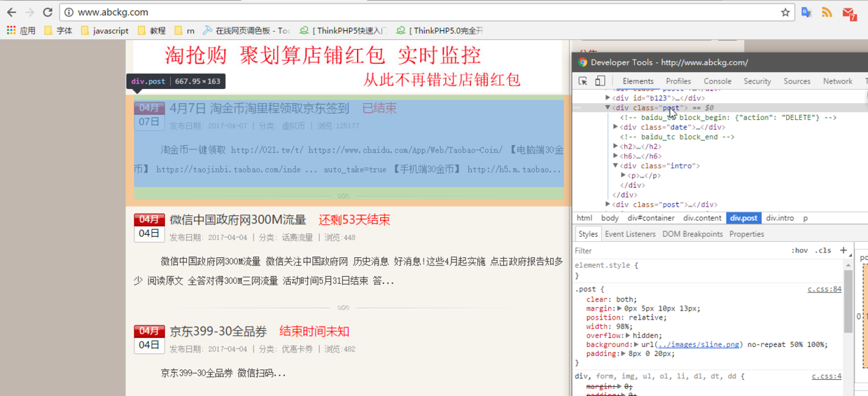The height and width of the screenshot is (396, 868).
Task: Toggle the :hov element state button
Action: click(x=799, y=250)
